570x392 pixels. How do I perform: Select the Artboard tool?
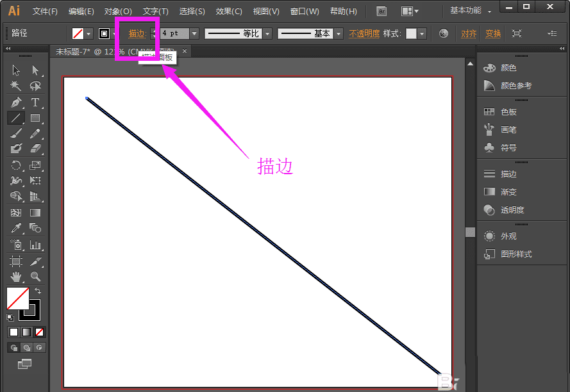coord(15,261)
